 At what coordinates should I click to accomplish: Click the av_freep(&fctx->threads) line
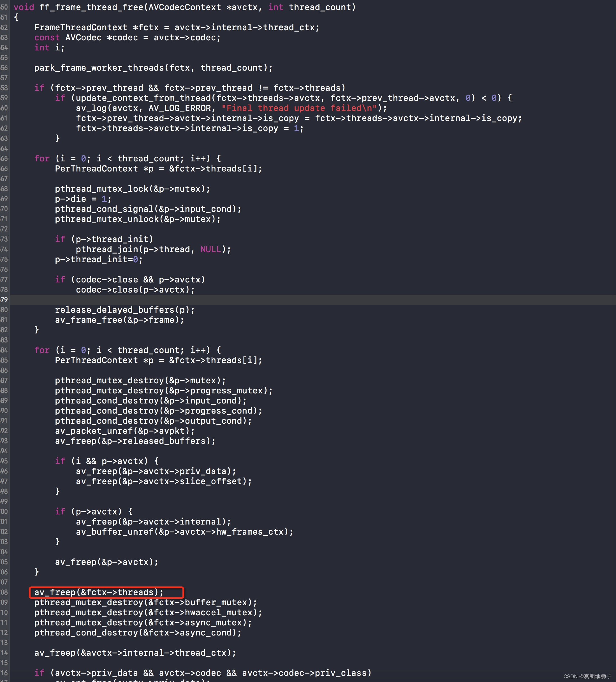tap(99, 592)
